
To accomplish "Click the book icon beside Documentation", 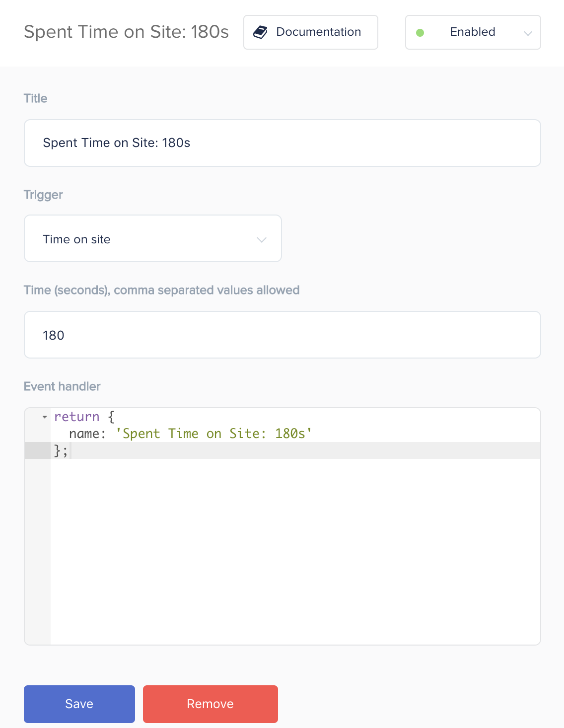I will tap(261, 32).
